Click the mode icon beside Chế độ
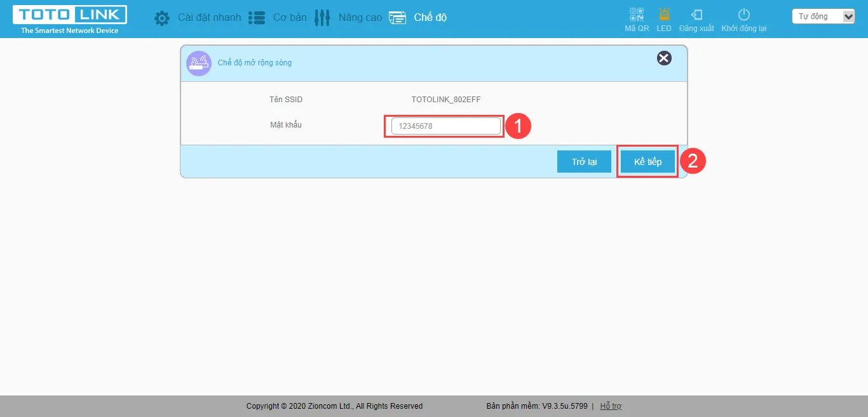 397,18
